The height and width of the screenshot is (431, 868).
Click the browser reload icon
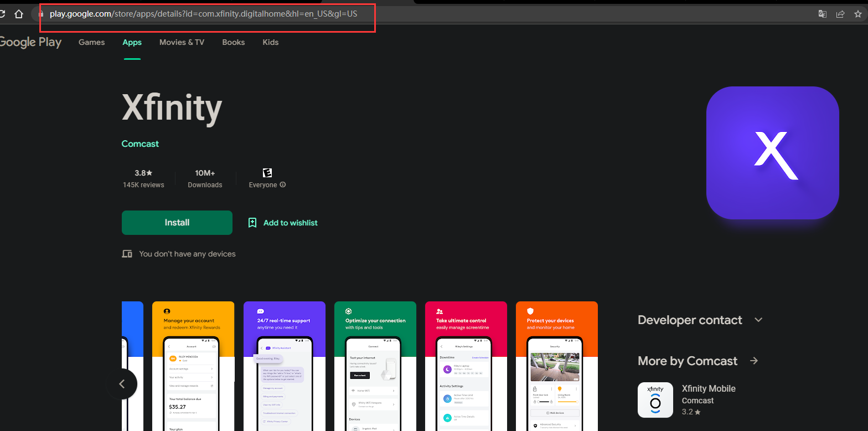click(2, 14)
